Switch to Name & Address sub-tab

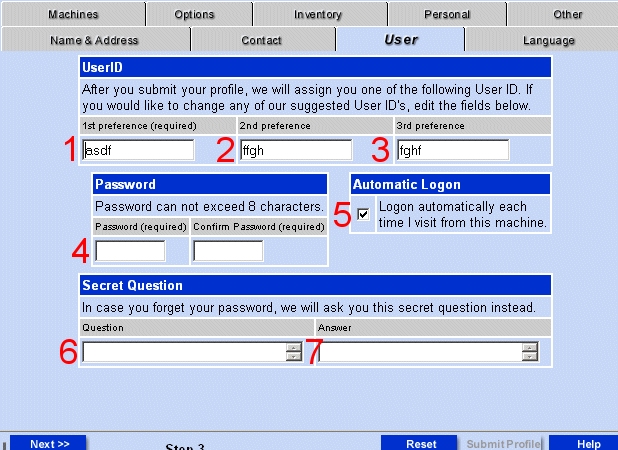[94, 40]
